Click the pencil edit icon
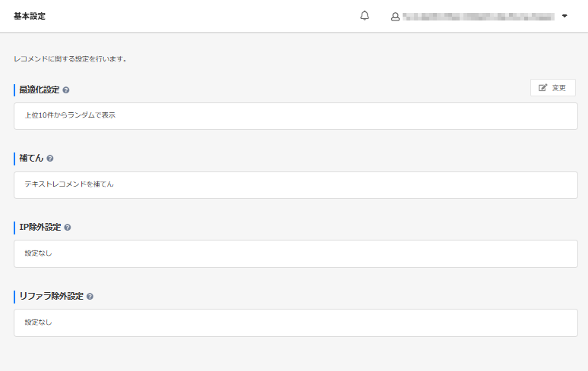 [x=542, y=88]
